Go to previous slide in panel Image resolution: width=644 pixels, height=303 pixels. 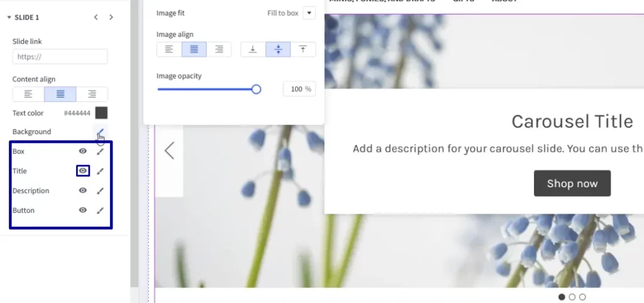pyautogui.click(x=96, y=17)
